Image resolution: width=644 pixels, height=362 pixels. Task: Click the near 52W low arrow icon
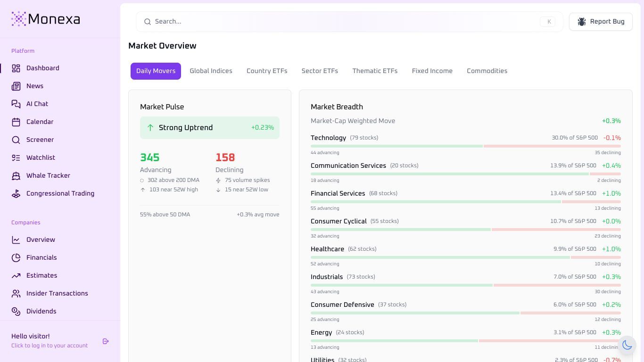point(218,190)
